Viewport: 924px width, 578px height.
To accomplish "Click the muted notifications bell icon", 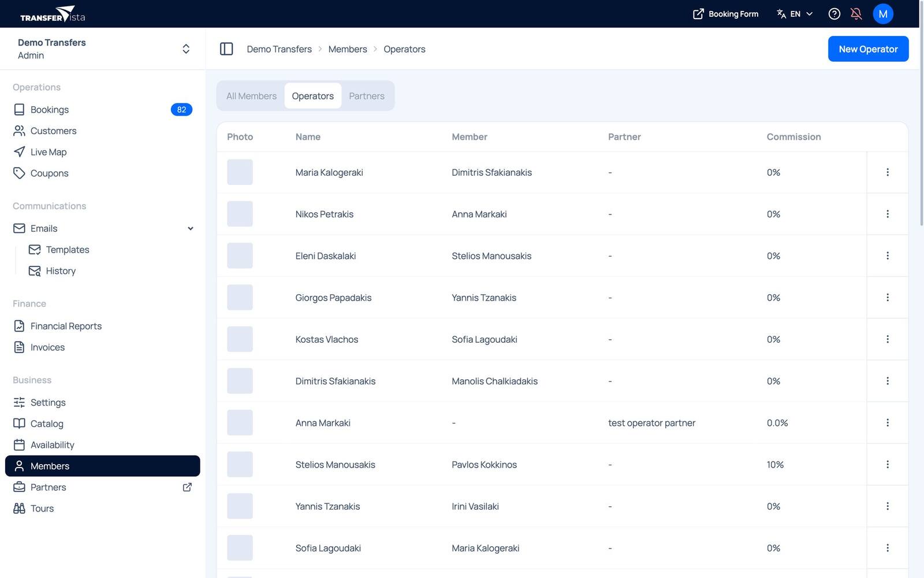I will click(856, 14).
